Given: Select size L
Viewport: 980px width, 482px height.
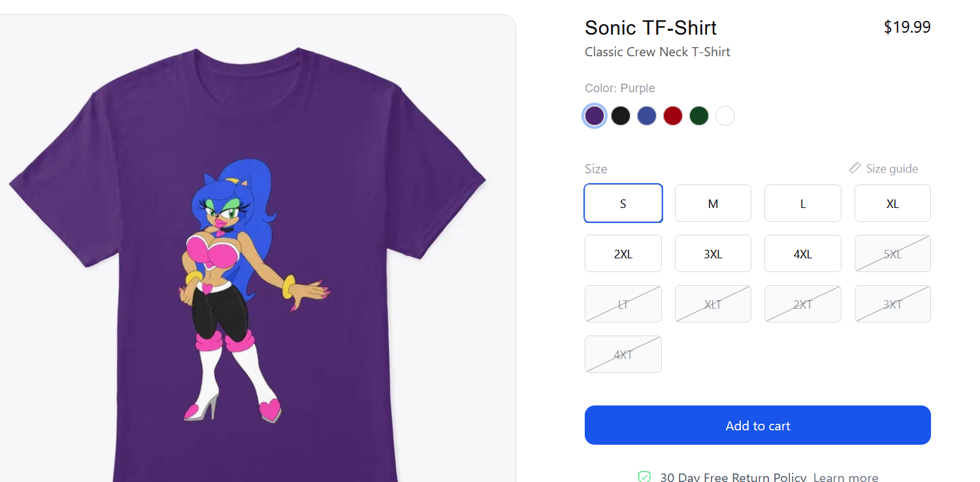Looking at the screenshot, I should [x=803, y=203].
